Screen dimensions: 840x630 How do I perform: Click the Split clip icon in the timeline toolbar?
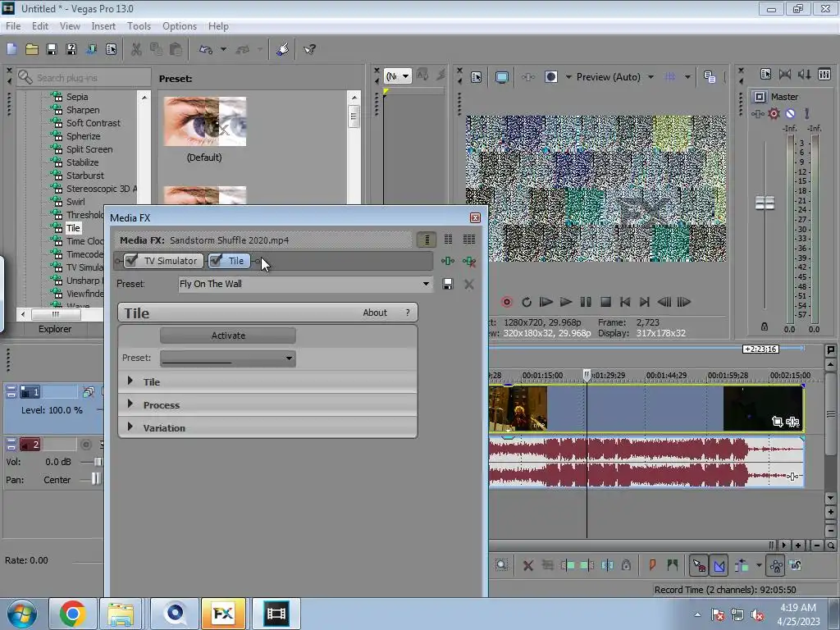[x=607, y=565]
